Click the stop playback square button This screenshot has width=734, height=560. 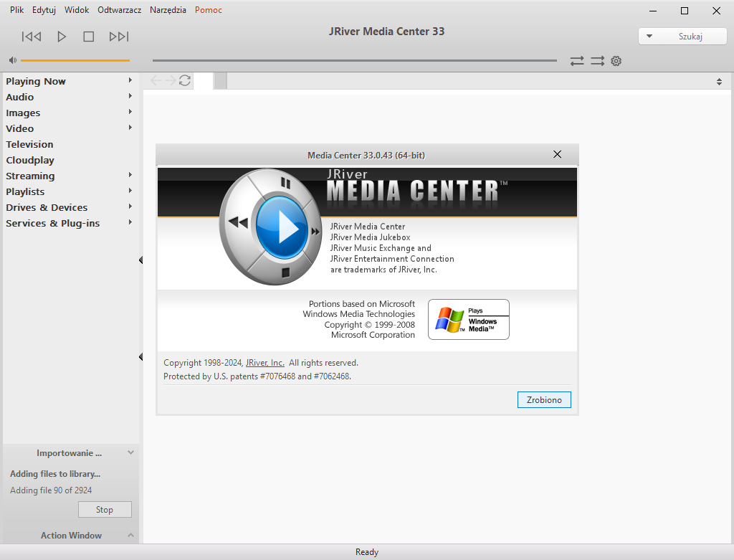tap(88, 37)
